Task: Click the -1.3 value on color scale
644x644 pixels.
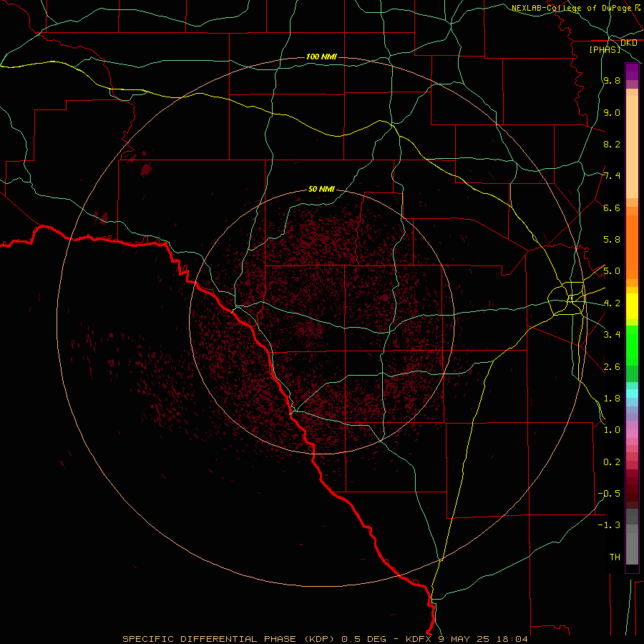Action: click(x=609, y=525)
